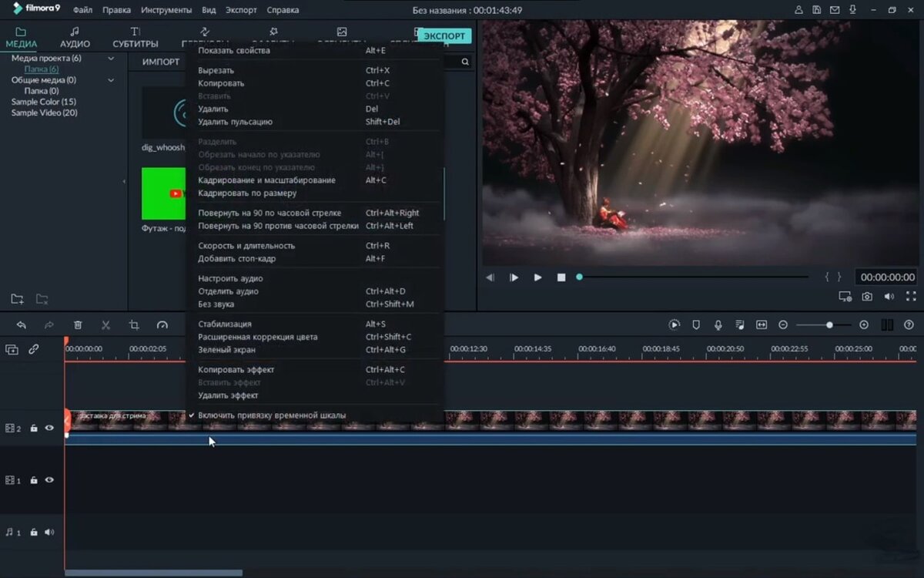924x578 pixels.
Task: Open the timeline help icon
Action: 909,325
